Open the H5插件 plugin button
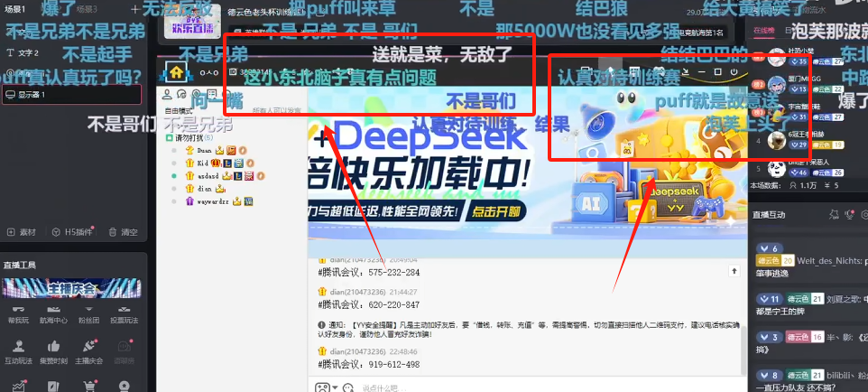 [x=72, y=232]
